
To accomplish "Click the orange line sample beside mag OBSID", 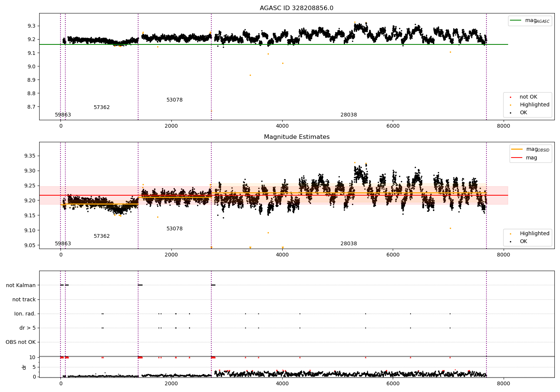I will [517, 149].
